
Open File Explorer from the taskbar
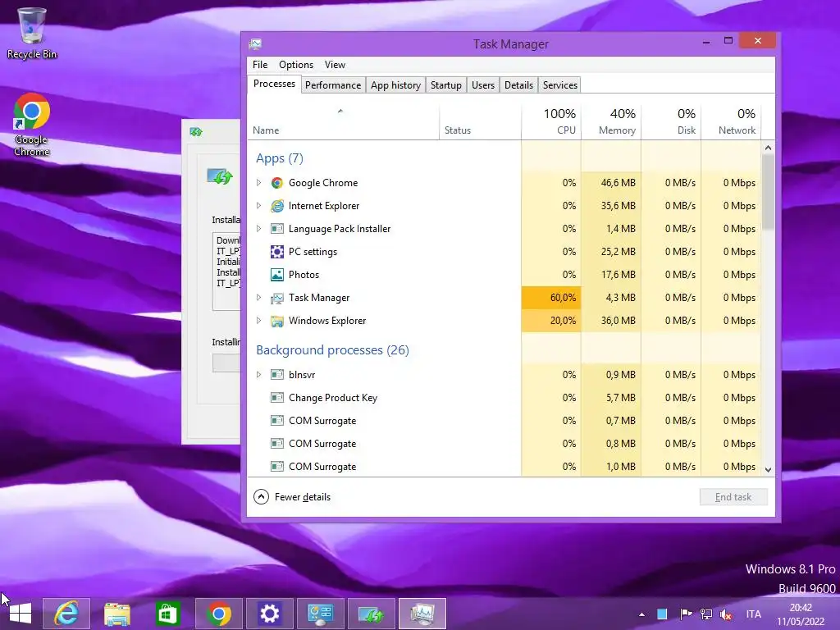pos(116,614)
